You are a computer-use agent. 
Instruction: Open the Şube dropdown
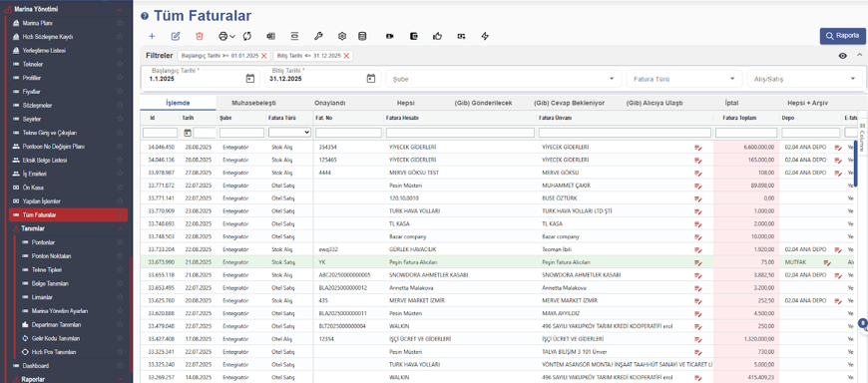pyautogui.click(x=503, y=79)
